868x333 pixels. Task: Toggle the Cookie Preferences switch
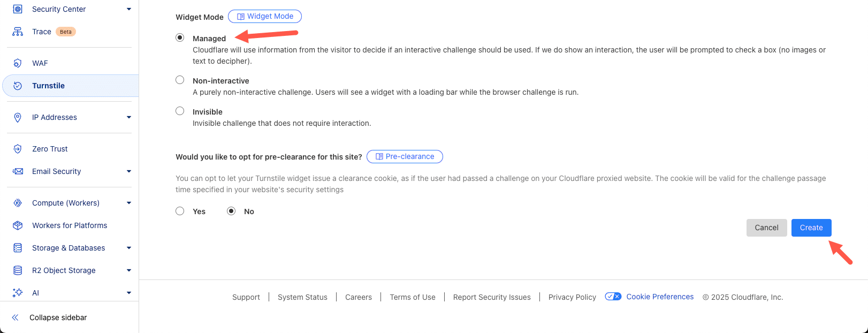coord(613,296)
